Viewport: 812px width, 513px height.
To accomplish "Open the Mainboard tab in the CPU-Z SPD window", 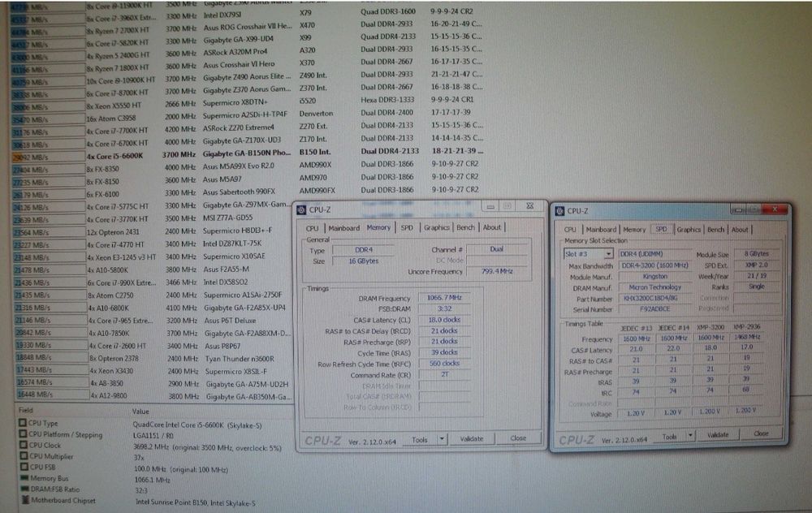I will click(x=601, y=230).
